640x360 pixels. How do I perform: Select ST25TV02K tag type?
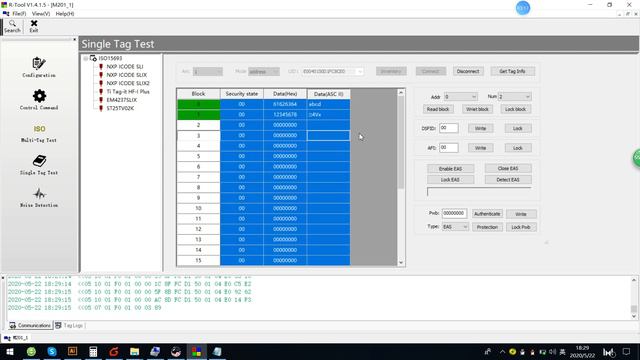click(120, 109)
